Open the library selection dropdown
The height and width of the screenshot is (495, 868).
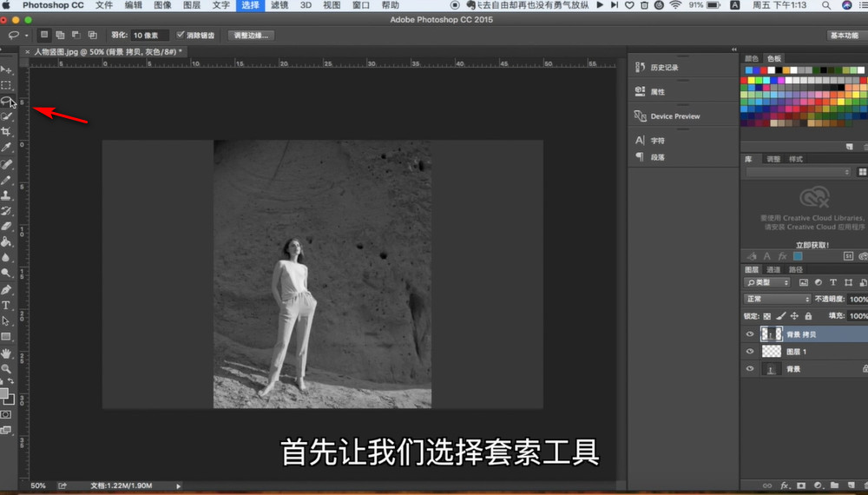(x=798, y=172)
